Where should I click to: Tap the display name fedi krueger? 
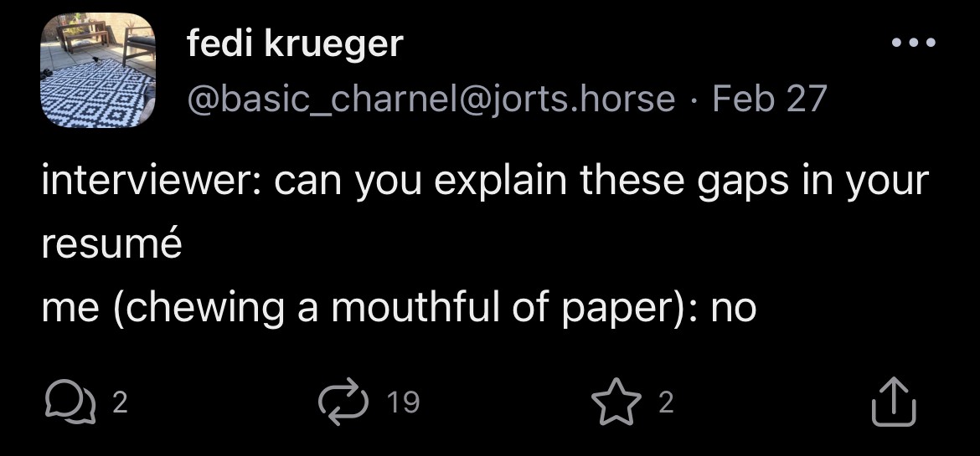pyautogui.click(x=295, y=44)
